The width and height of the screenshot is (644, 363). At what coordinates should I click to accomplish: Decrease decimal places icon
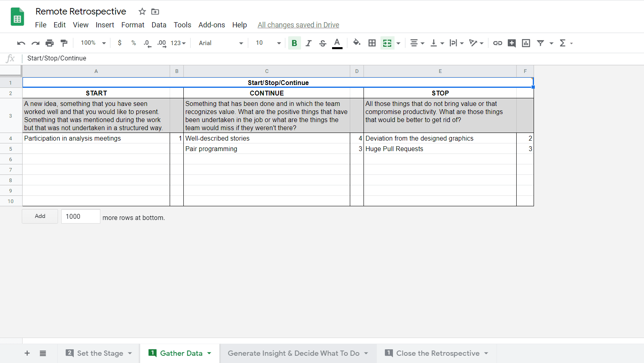click(x=147, y=43)
